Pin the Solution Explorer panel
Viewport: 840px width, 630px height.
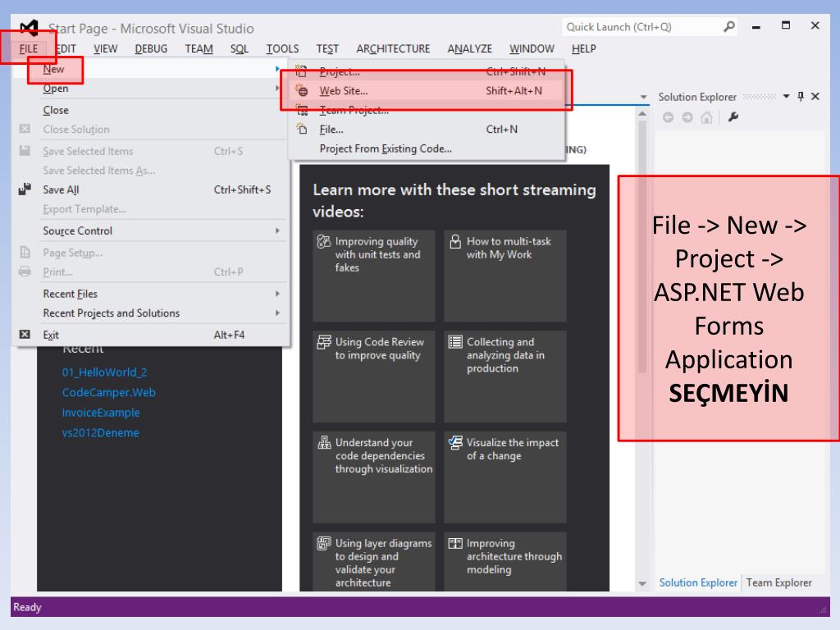801,97
